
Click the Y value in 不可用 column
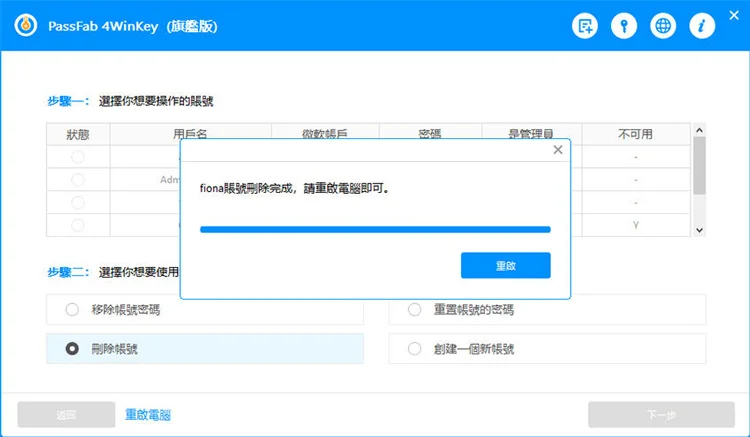point(636,225)
